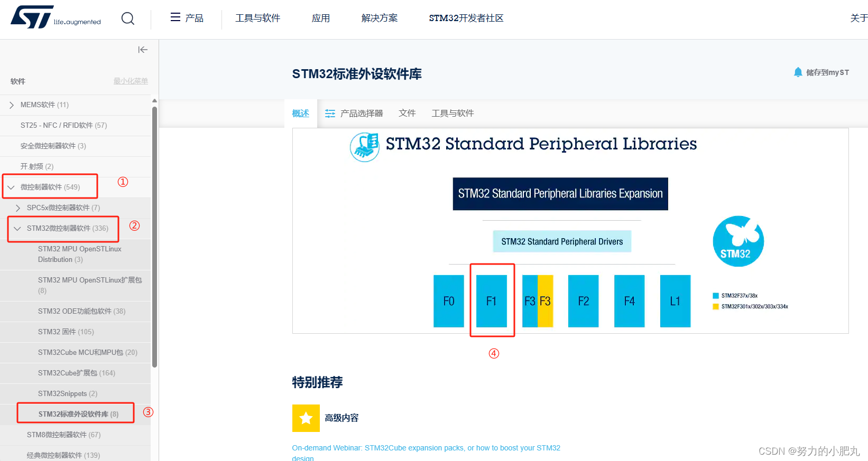The image size is (868, 461).
Task: Select the F4 series block
Action: (630, 301)
